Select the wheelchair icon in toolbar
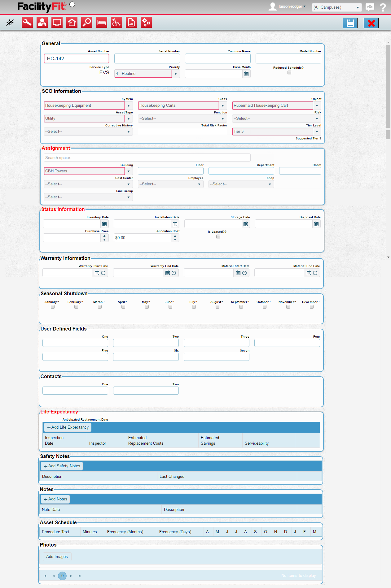The height and width of the screenshot is (588, 391). click(x=116, y=23)
